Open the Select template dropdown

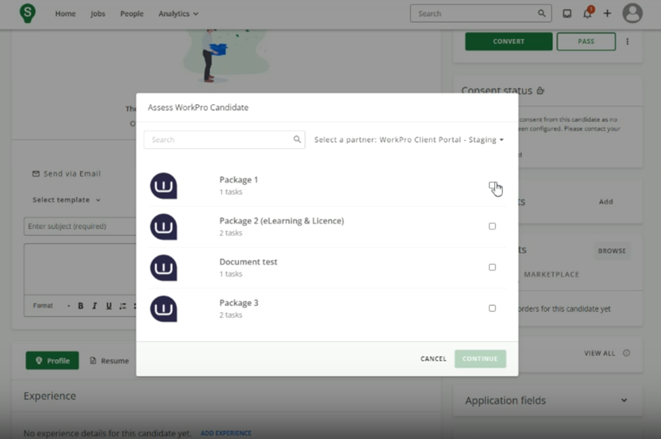[67, 200]
